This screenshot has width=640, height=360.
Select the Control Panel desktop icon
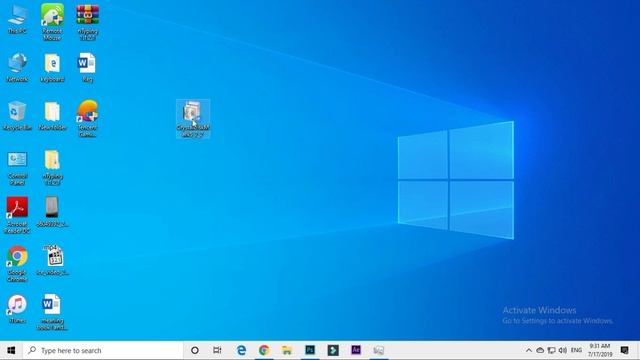17,168
